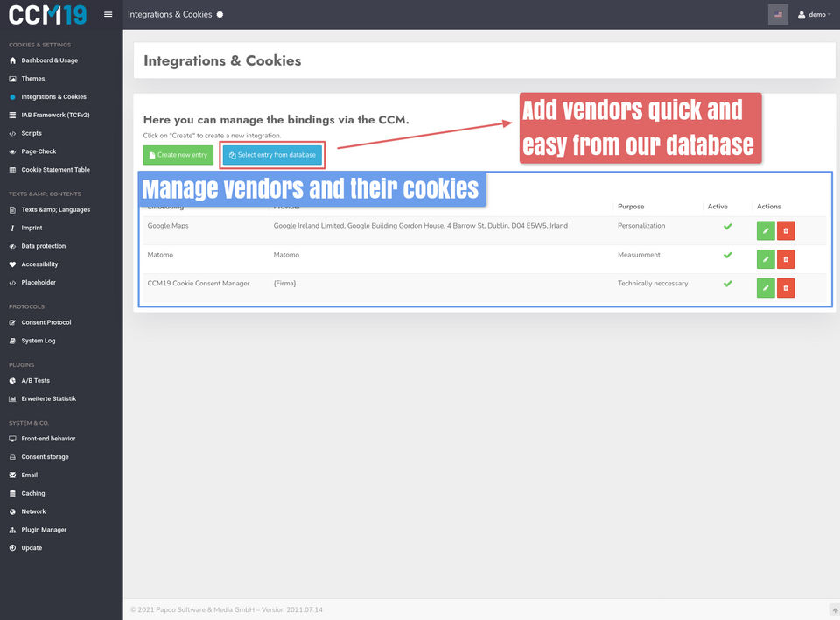Open Plugin Manager

(44, 530)
